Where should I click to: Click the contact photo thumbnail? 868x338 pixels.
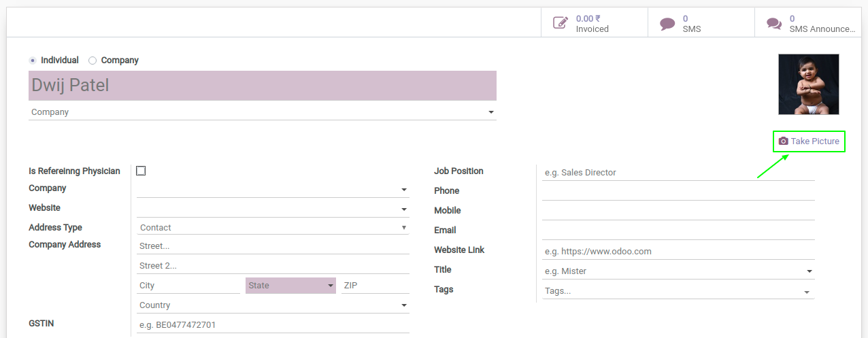pyautogui.click(x=809, y=84)
